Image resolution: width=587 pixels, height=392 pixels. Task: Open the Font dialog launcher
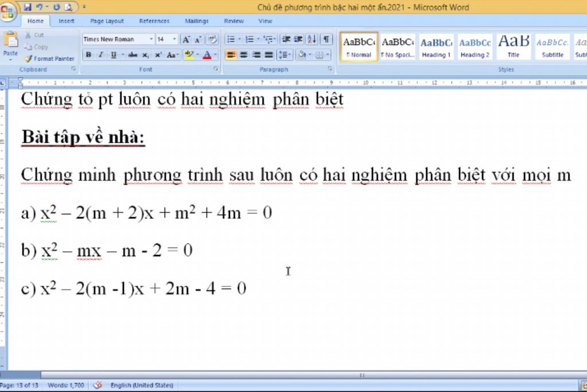[x=216, y=69]
